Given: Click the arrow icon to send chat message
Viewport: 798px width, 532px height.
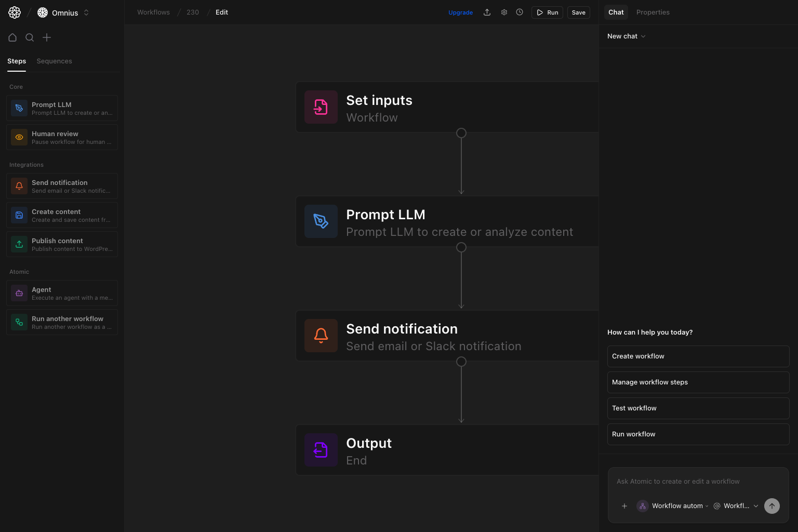Looking at the screenshot, I should (772, 506).
